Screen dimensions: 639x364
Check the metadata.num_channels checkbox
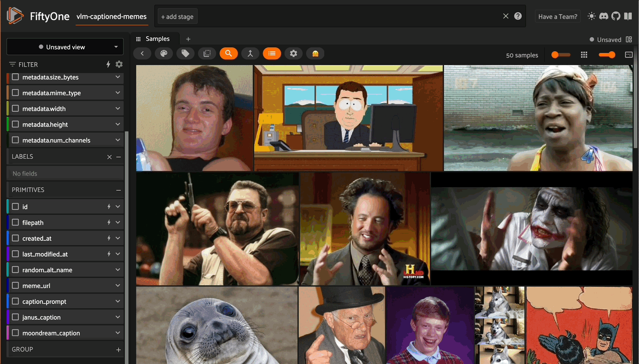click(x=16, y=140)
